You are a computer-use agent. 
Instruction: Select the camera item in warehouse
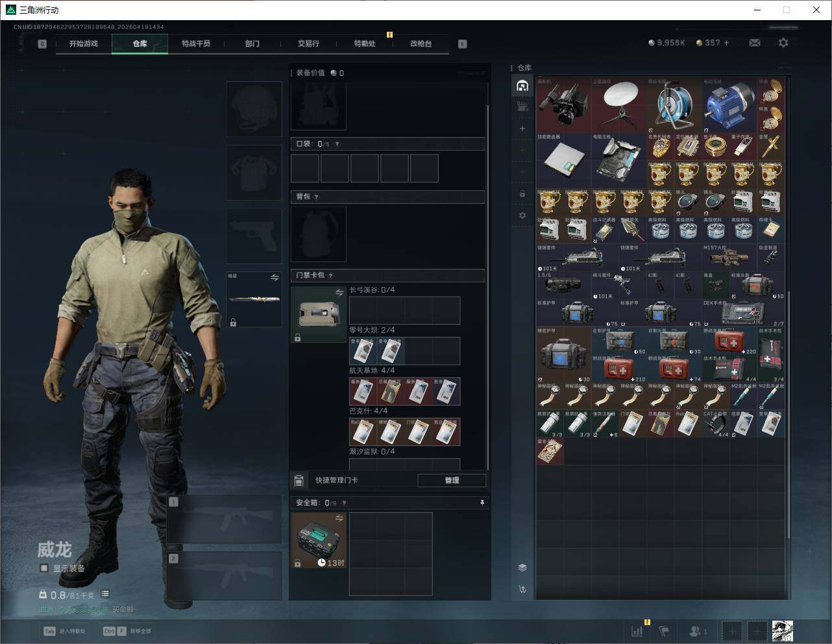[564, 105]
